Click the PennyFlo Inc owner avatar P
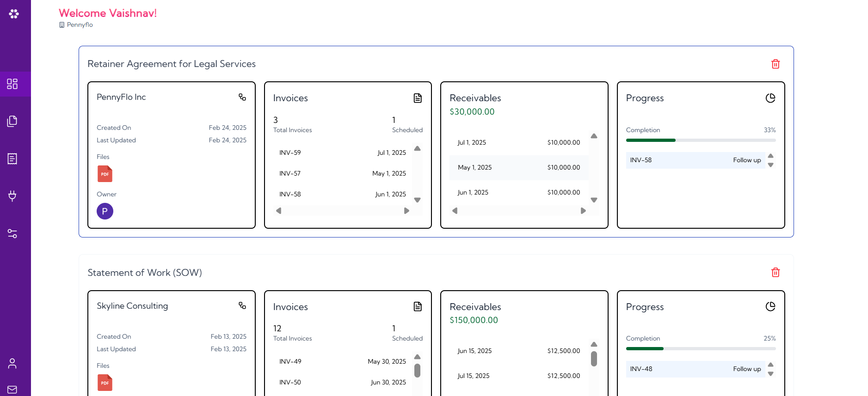The width and height of the screenshot is (868, 396). 105,211
